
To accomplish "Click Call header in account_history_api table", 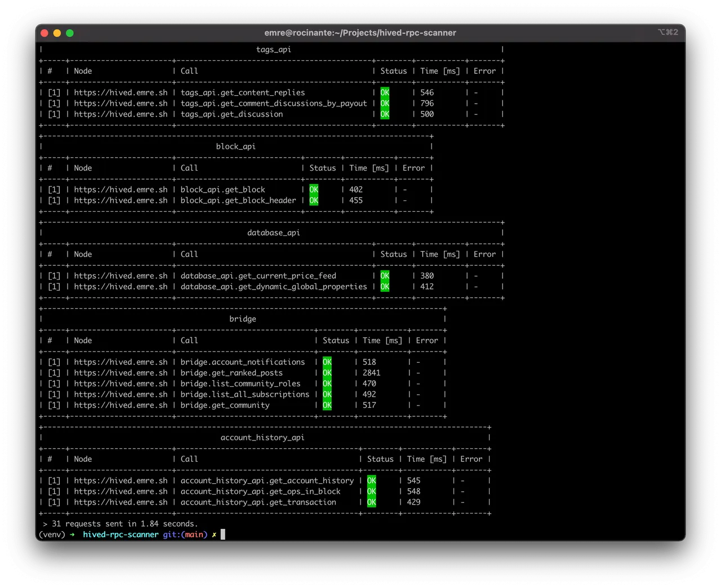I will pos(189,458).
